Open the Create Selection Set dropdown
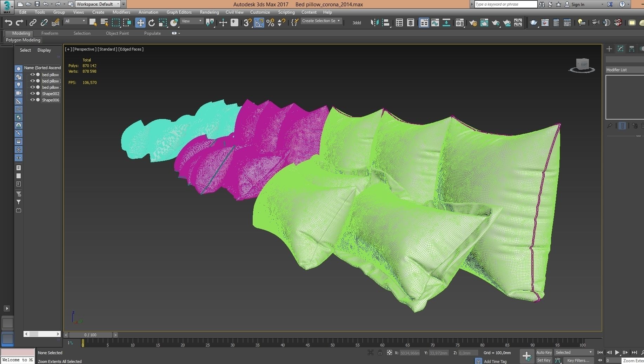The width and height of the screenshot is (644, 364). point(321,21)
